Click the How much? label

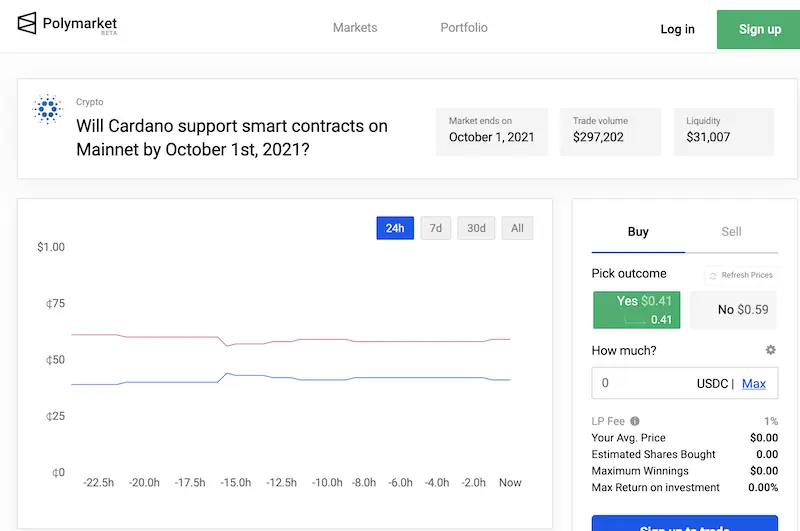[x=624, y=350]
